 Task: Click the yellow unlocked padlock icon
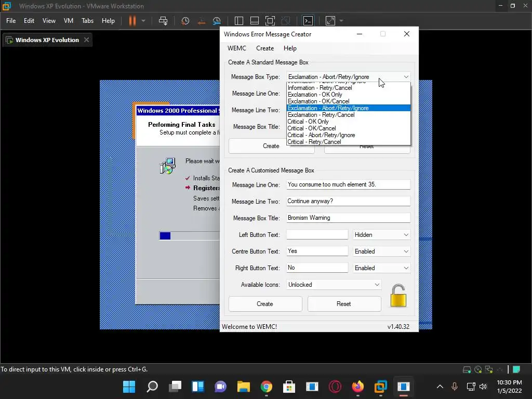pos(398,296)
